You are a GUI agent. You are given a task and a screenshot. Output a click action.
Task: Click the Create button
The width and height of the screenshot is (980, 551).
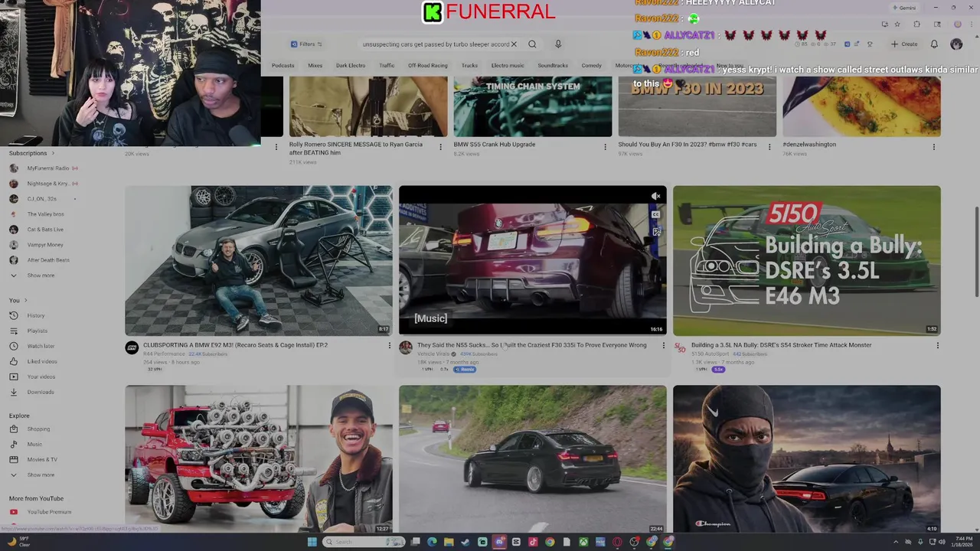tap(904, 44)
